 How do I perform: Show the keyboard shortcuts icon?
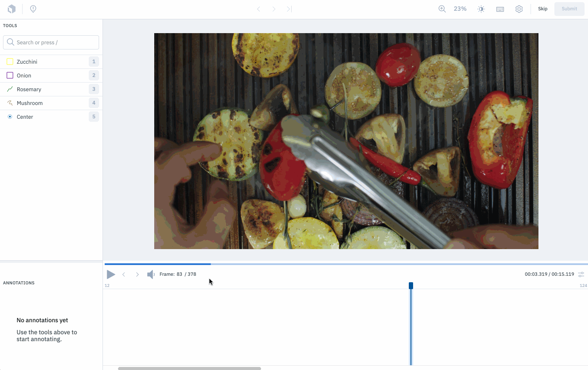pos(500,9)
